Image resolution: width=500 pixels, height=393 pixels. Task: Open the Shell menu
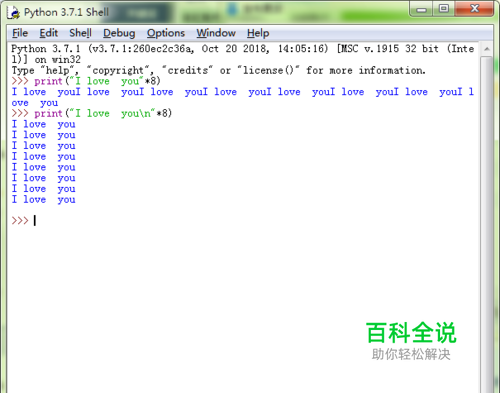[80, 33]
